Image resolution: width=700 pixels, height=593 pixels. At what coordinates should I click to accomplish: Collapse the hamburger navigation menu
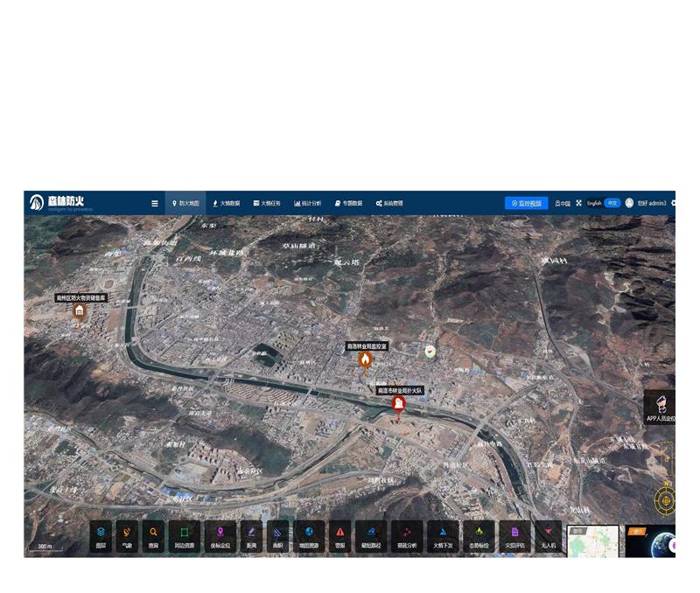[x=155, y=204]
